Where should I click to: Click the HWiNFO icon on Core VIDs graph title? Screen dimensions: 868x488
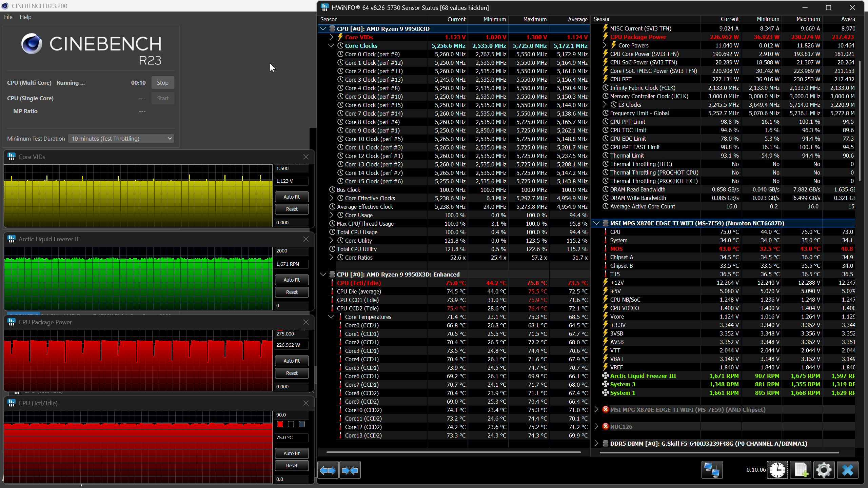point(12,157)
